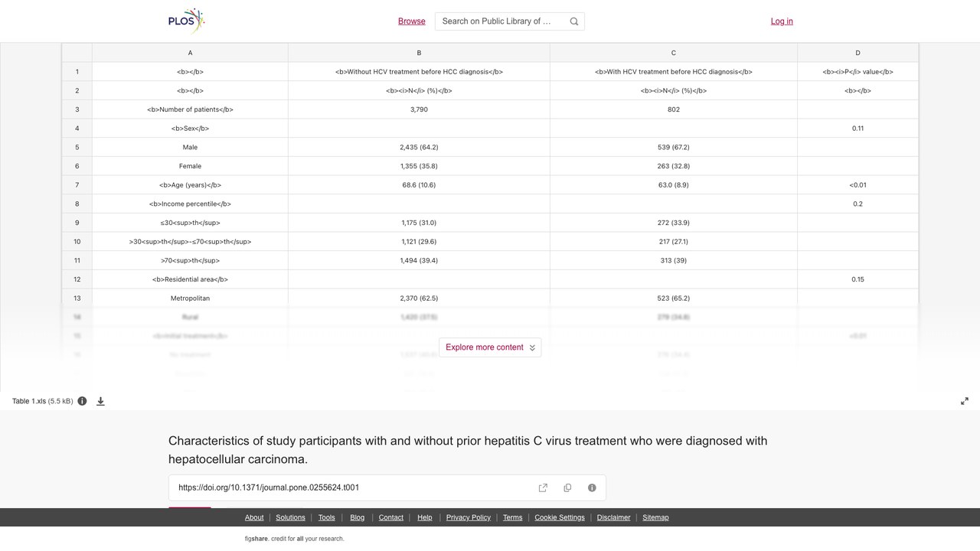Open file info icon beside Table 1.xls
Image resolution: width=980 pixels, height=551 pixels.
(82, 401)
